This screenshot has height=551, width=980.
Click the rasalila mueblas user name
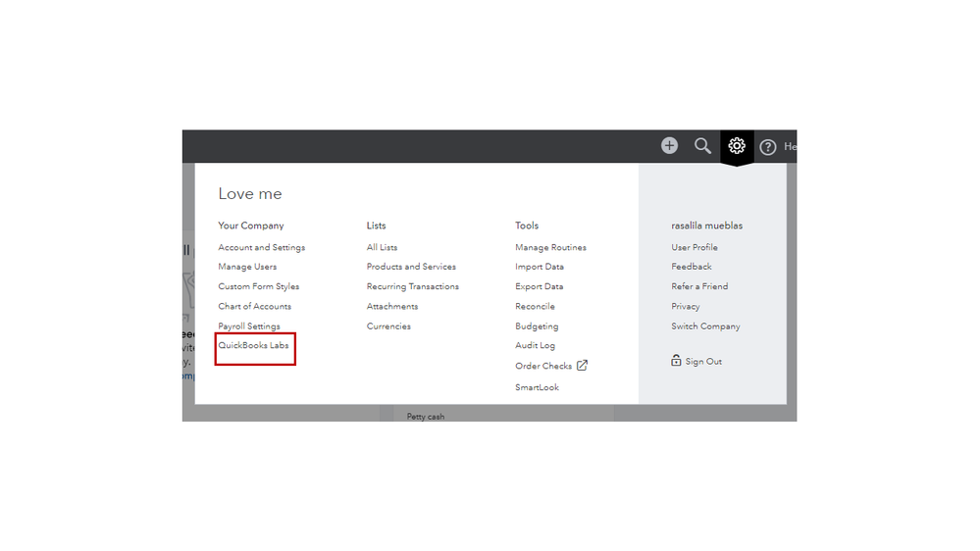pyautogui.click(x=707, y=225)
